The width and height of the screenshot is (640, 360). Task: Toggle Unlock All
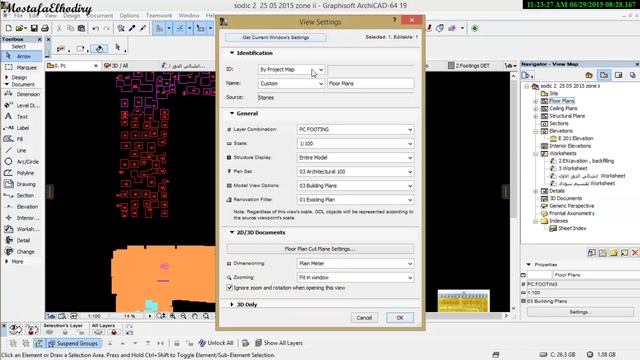point(216,343)
